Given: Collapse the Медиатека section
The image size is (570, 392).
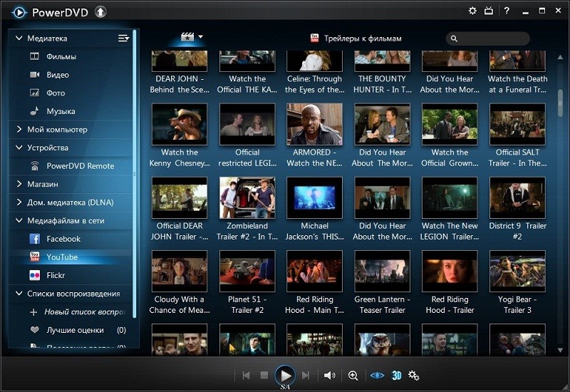Looking at the screenshot, I should point(19,38).
